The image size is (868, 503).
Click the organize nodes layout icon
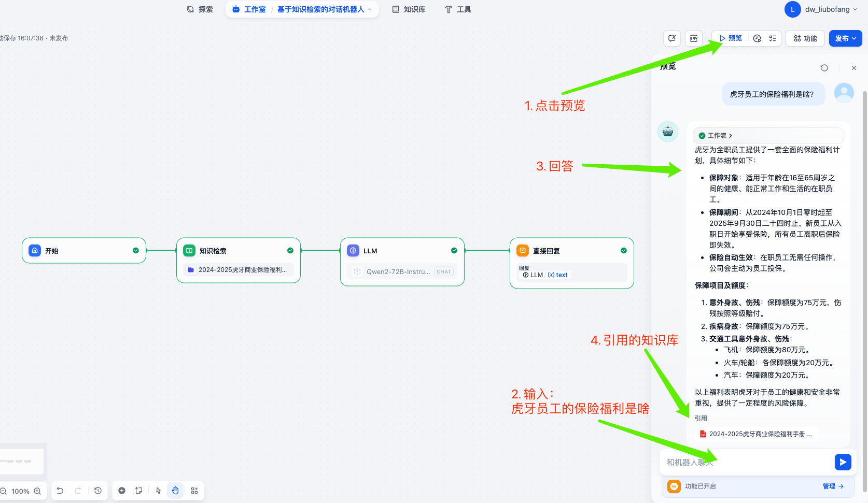(x=194, y=491)
